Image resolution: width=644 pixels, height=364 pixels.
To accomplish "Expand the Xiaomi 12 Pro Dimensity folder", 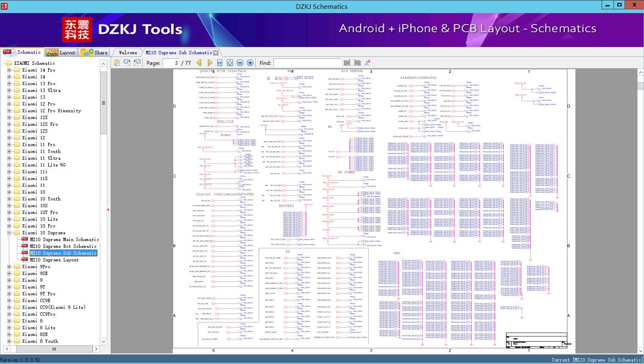I will [9, 111].
